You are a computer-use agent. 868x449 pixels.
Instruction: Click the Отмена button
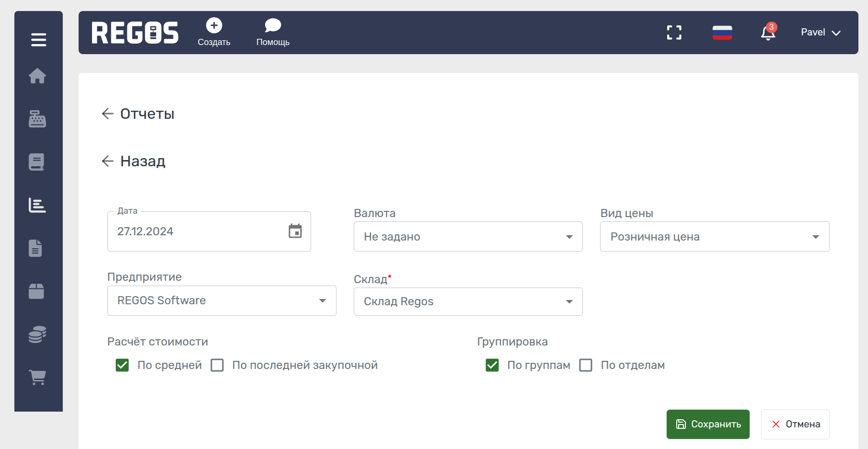point(795,424)
